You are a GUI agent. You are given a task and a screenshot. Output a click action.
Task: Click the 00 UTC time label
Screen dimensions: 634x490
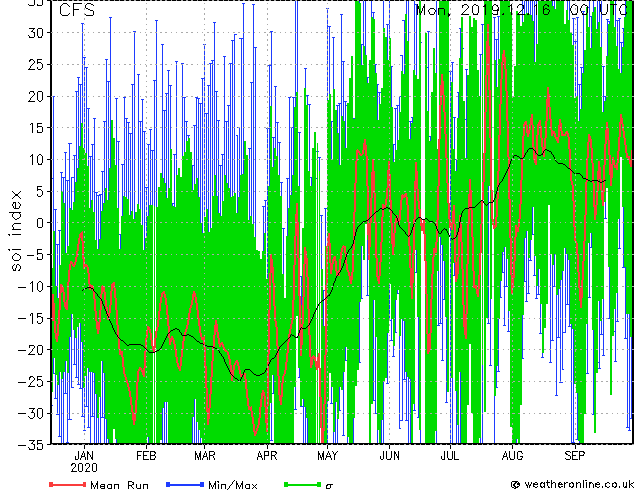point(599,10)
